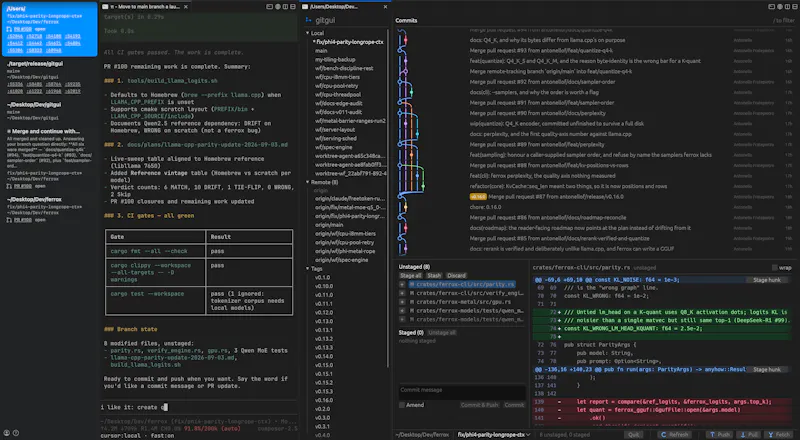Open the fix/phi4-parity-longrope-ctx branch dropdown
The height and width of the screenshot is (440, 800).
494,434
